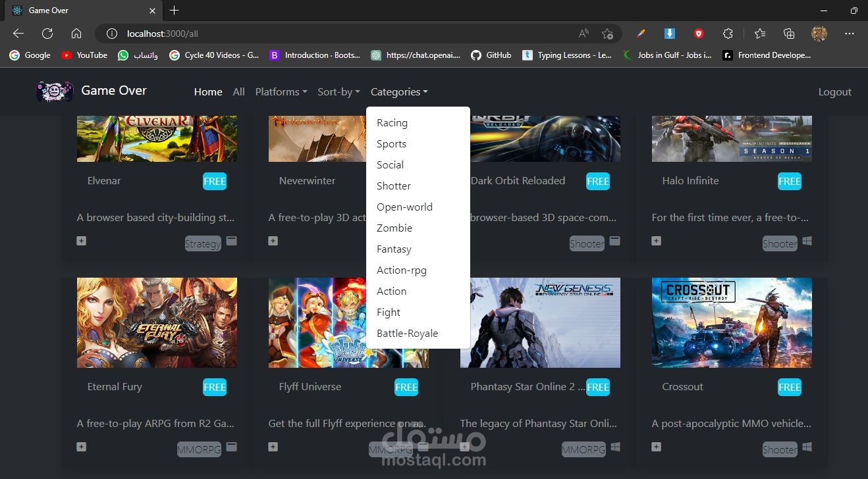Image resolution: width=868 pixels, height=479 pixels.
Task: Go back with the browser back arrow
Action: point(18,34)
